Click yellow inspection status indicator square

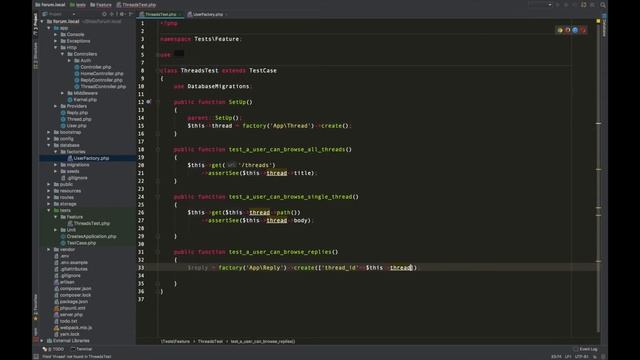pos(598,21)
